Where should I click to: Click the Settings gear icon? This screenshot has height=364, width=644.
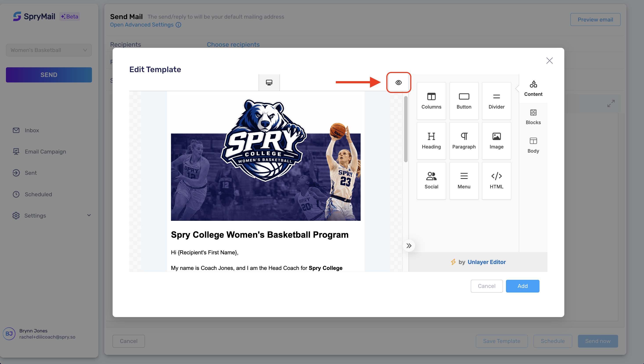(x=16, y=216)
